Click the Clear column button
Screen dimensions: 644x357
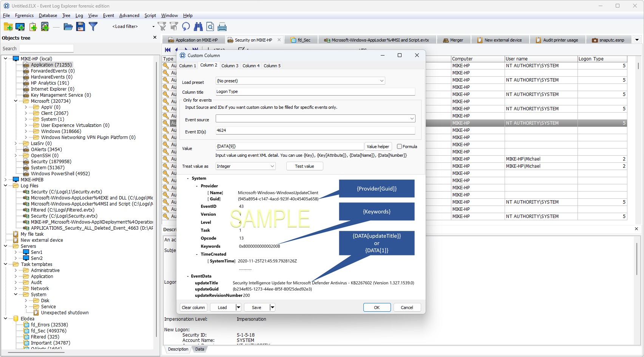pos(193,308)
